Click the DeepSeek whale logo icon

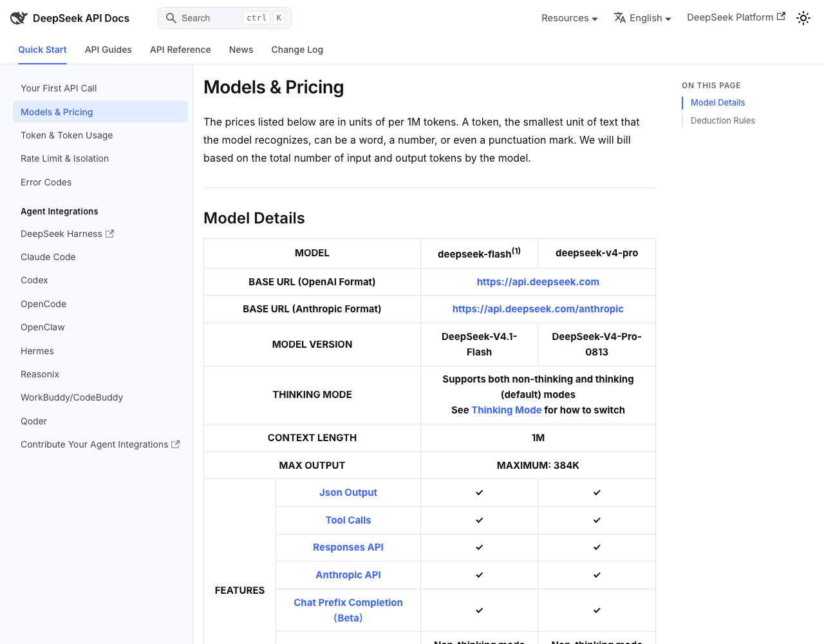(19, 18)
